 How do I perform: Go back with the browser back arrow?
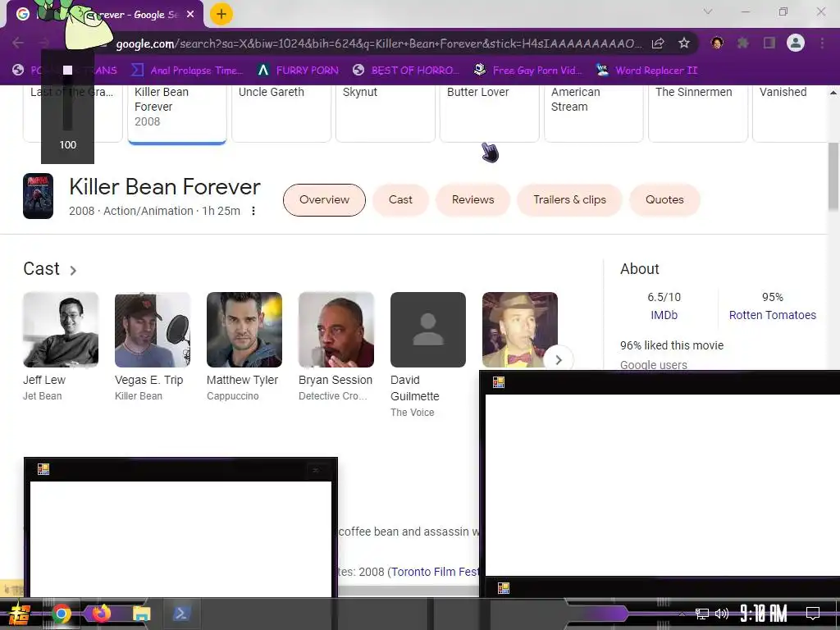click(x=18, y=43)
